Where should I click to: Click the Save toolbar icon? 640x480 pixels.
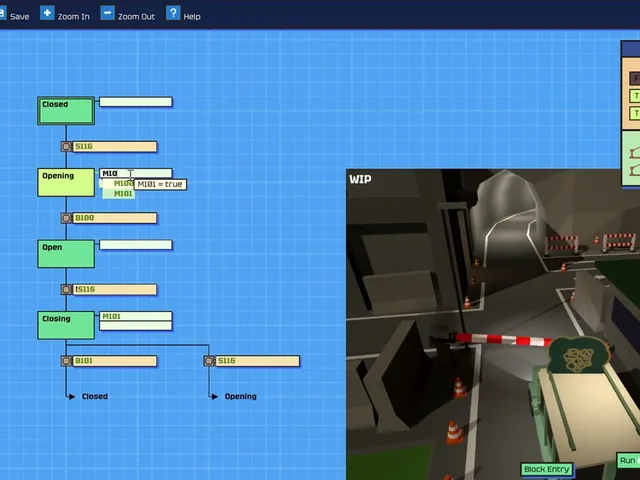2,13
